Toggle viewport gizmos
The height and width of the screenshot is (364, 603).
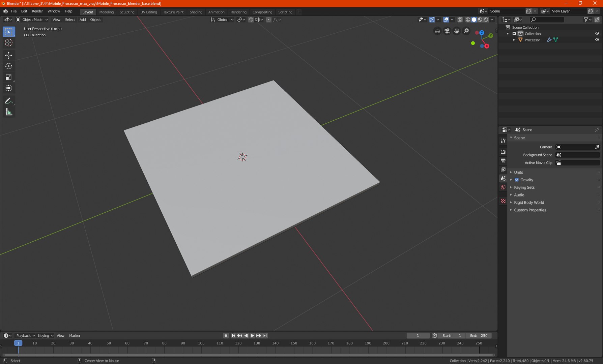[432, 20]
